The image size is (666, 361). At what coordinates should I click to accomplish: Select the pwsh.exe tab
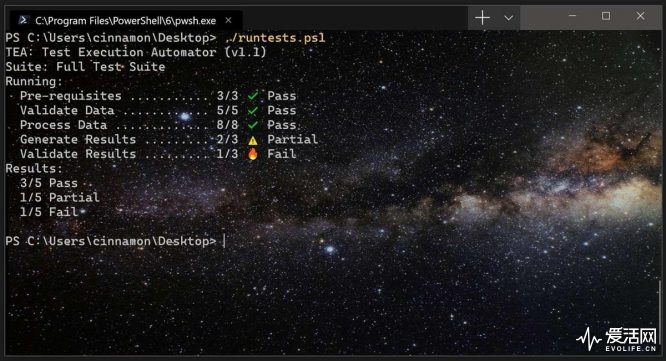tap(126, 20)
